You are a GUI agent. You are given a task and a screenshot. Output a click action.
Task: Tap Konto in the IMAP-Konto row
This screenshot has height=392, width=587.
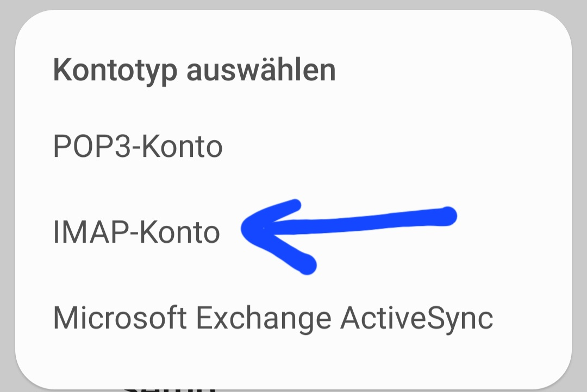[180, 232]
